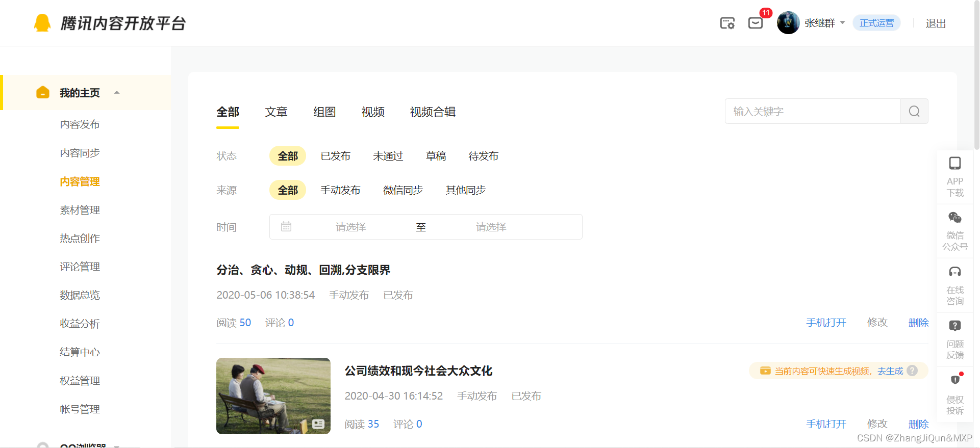Image resolution: width=980 pixels, height=448 pixels.
Task: Expand the 张继群 account dropdown arrow
Action: [842, 23]
